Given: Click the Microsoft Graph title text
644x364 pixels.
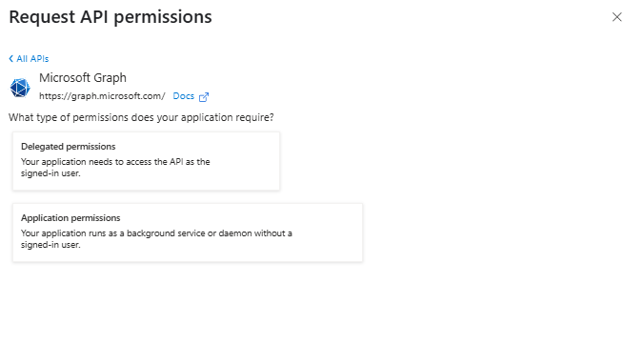Looking at the screenshot, I should click(x=83, y=77).
